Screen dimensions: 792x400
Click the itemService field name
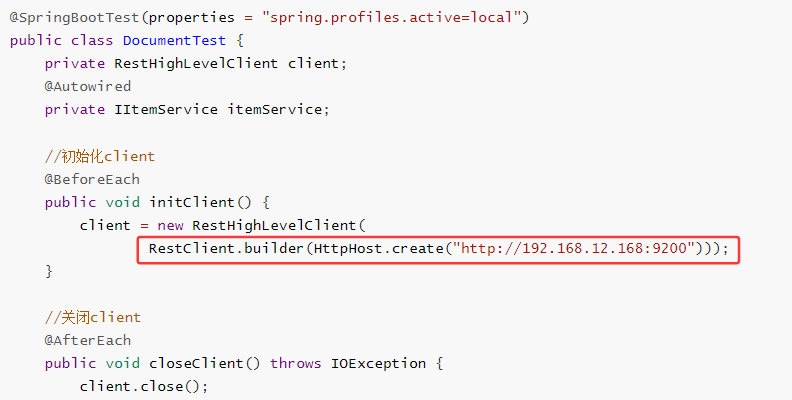click(x=275, y=110)
